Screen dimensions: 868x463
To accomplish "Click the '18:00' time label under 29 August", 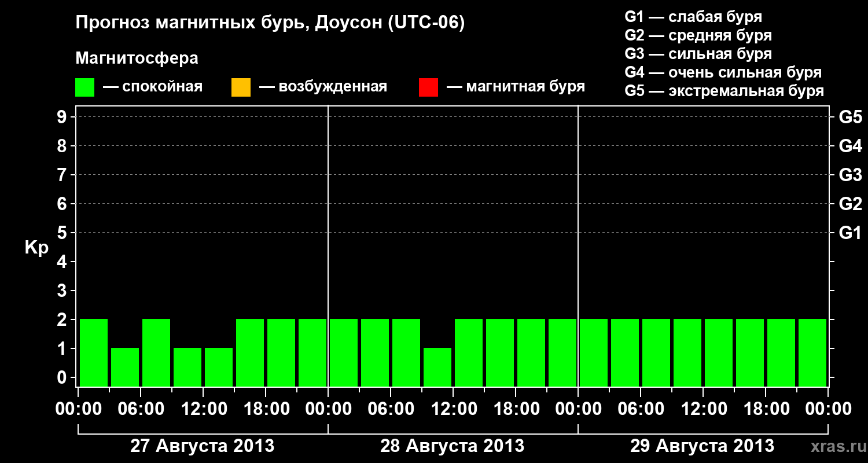I will click(x=766, y=409).
